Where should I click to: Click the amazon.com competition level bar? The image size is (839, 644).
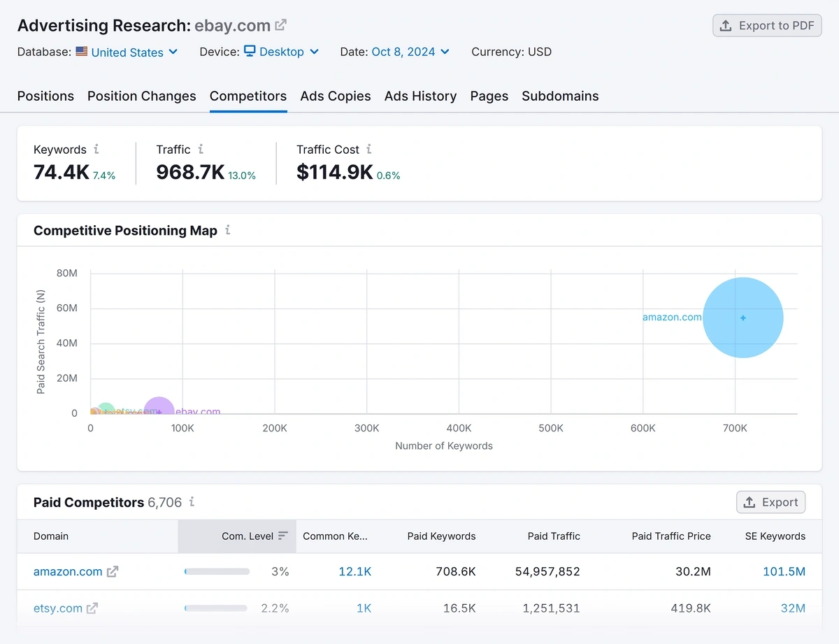pos(217,571)
